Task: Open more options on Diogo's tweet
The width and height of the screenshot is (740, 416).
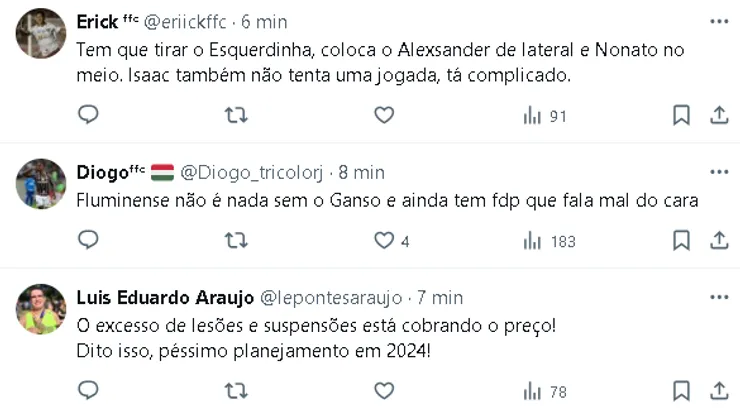Action: 719,172
